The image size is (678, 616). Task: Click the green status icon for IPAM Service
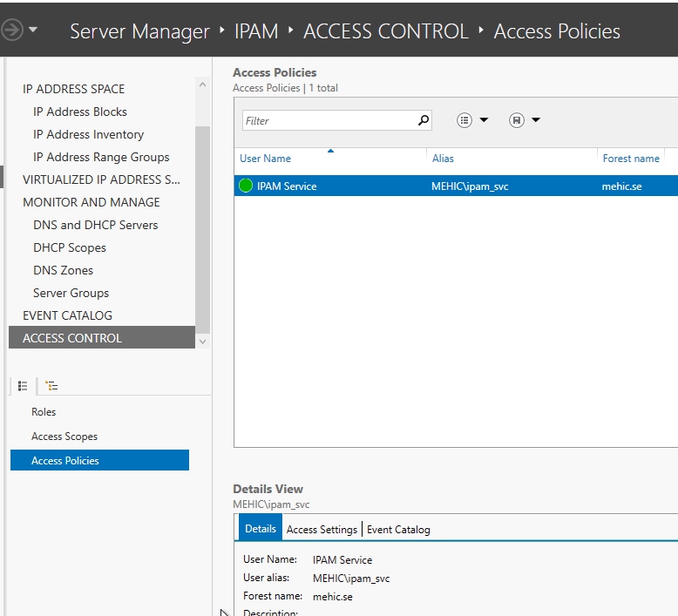pyautogui.click(x=246, y=186)
